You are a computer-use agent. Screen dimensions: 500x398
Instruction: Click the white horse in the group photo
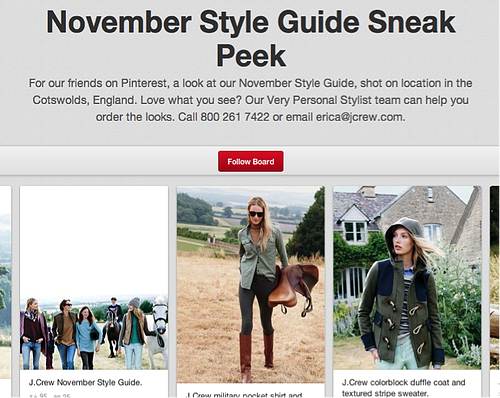pyautogui.click(x=157, y=333)
